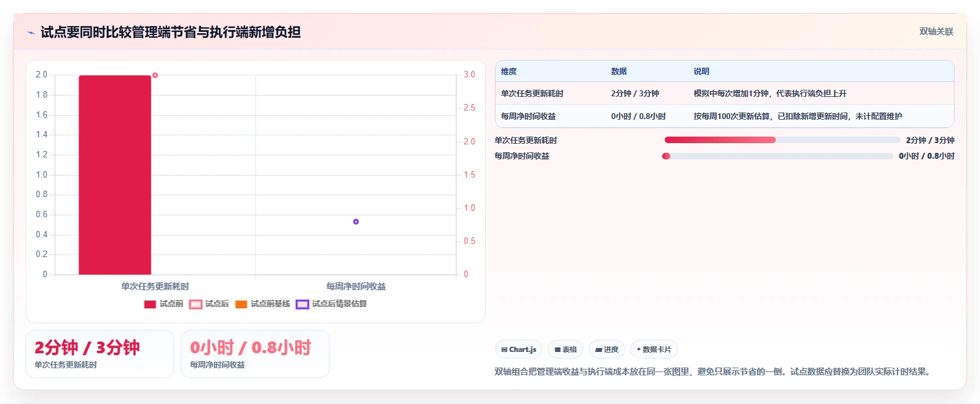Toggle the 试点前基线 legend item
980x404 pixels.
(x=263, y=304)
